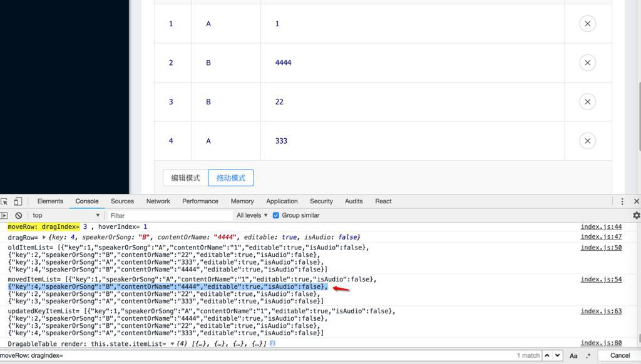Clear the console with the block icon
Viewport: 641px width, 364px height.
pyautogui.click(x=18, y=215)
